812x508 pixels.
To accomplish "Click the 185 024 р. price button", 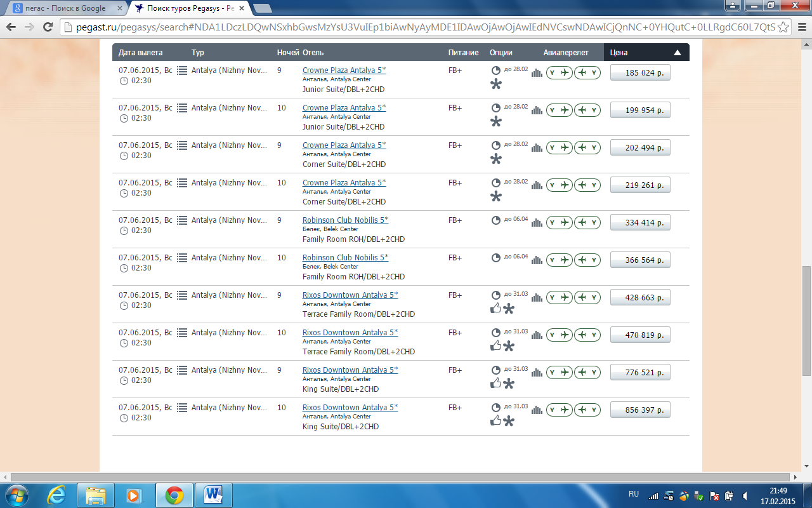I will click(x=640, y=73).
